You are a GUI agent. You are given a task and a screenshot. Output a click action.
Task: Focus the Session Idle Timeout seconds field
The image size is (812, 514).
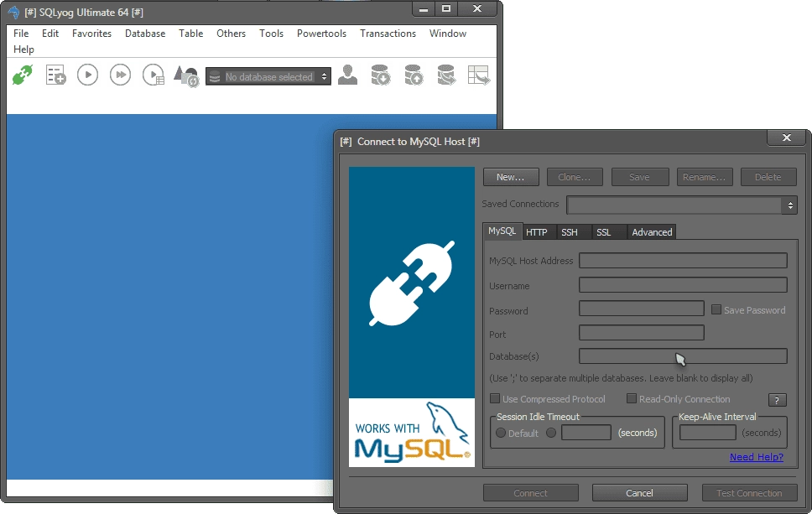point(586,432)
